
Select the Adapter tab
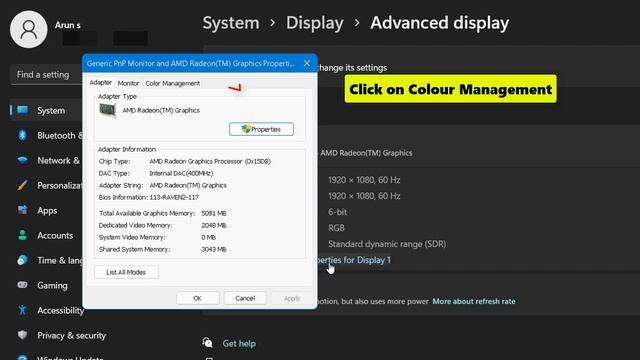click(100, 82)
